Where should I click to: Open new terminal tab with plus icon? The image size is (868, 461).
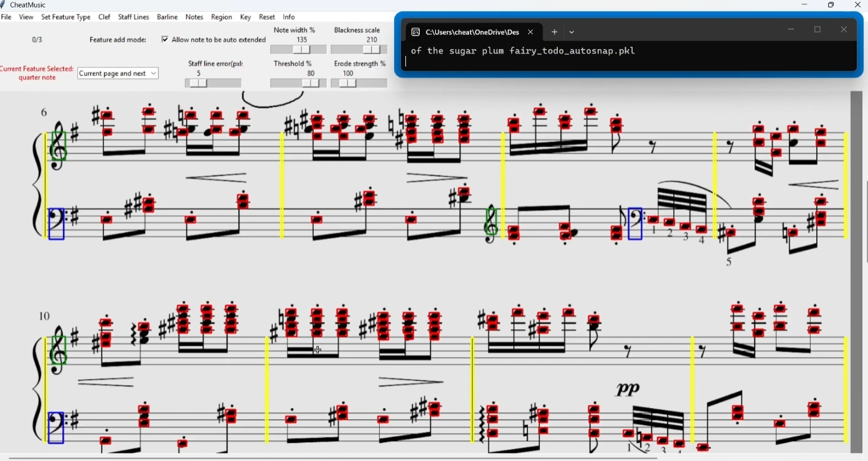pyautogui.click(x=554, y=32)
